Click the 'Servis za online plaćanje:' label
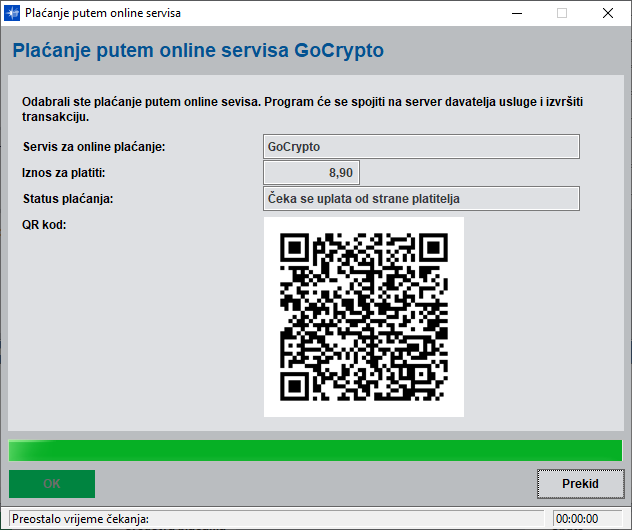This screenshot has height=530, width=632. (94, 147)
